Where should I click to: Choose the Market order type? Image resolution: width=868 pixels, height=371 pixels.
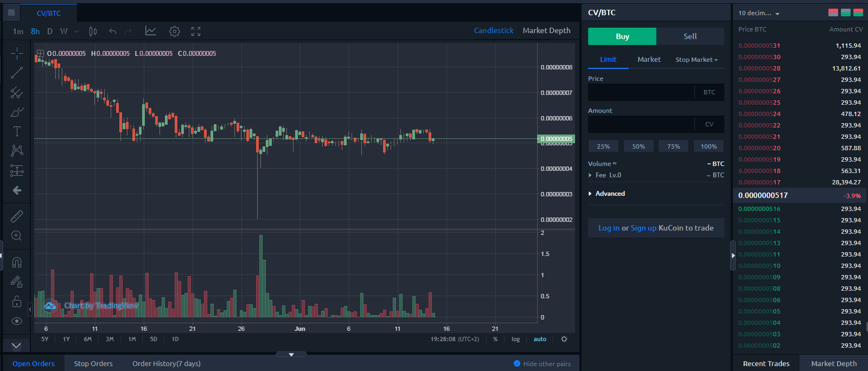click(649, 60)
